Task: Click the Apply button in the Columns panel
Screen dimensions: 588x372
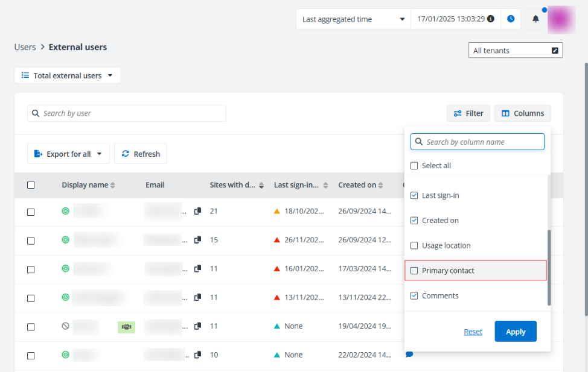Action: [x=515, y=331]
